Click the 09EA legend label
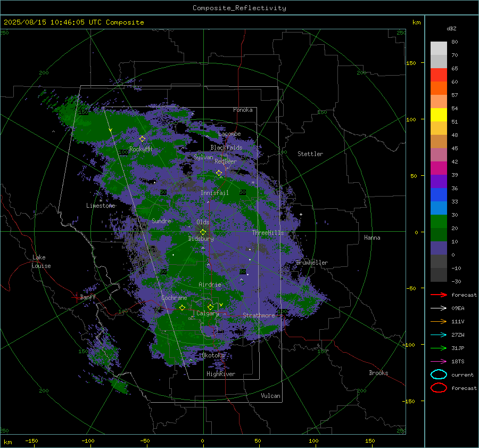Screen dimensions: 479x448 pyautogui.click(x=458, y=308)
